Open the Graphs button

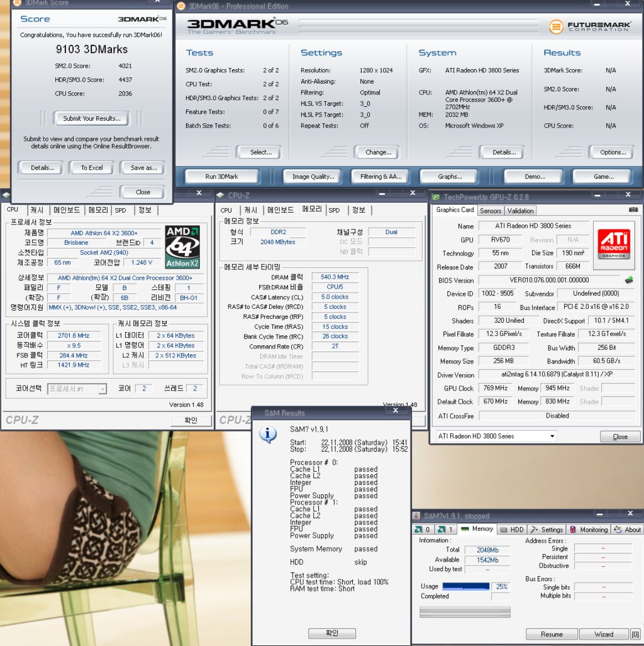pos(449,176)
